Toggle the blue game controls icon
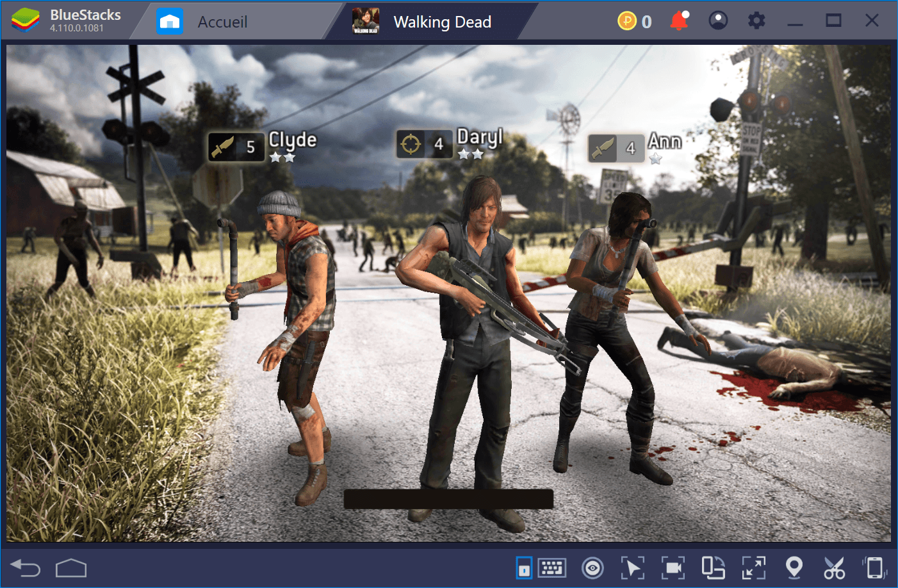This screenshot has height=588, width=898. [524, 568]
